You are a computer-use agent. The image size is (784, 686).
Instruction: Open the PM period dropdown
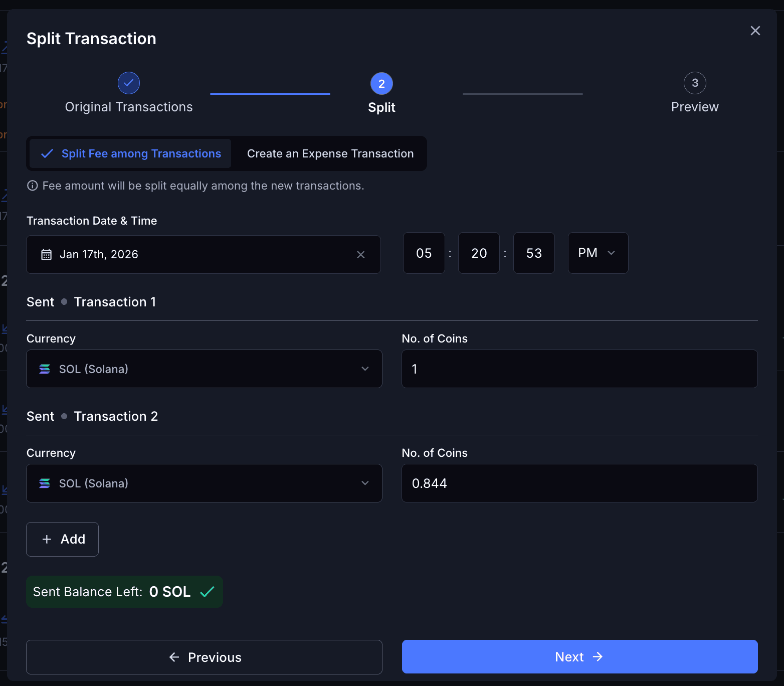pyautogui.click(x=598, y=253)
